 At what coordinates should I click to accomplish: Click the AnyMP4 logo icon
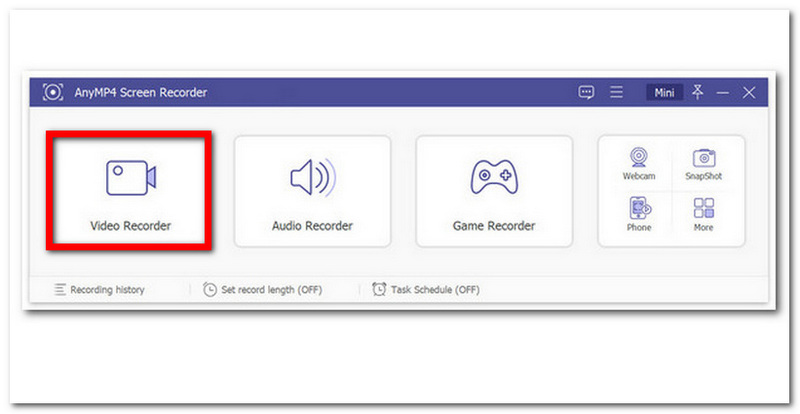click(53, 92)
